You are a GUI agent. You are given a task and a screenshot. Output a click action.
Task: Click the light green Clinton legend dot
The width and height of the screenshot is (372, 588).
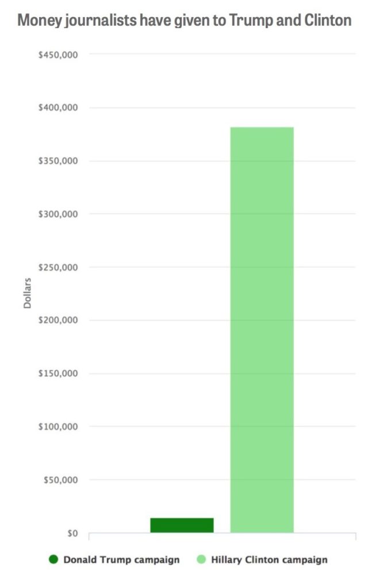pyautogui.click(x=201, y=559)
